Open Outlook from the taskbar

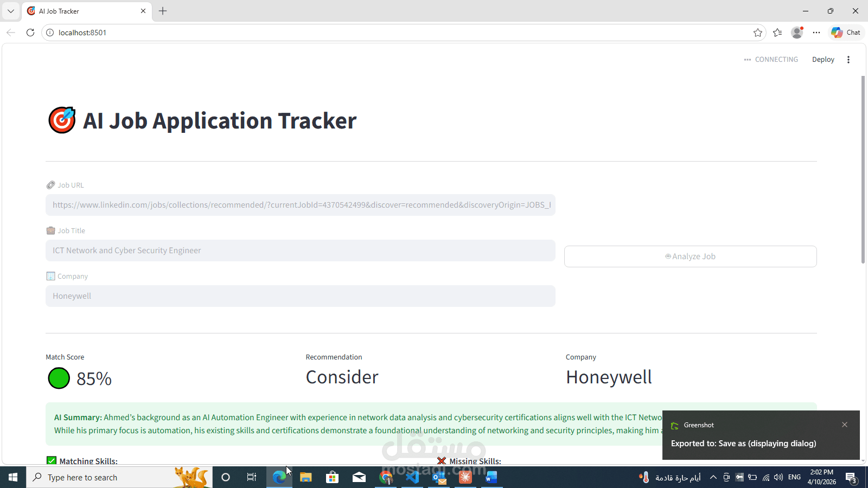click(439, 477)
